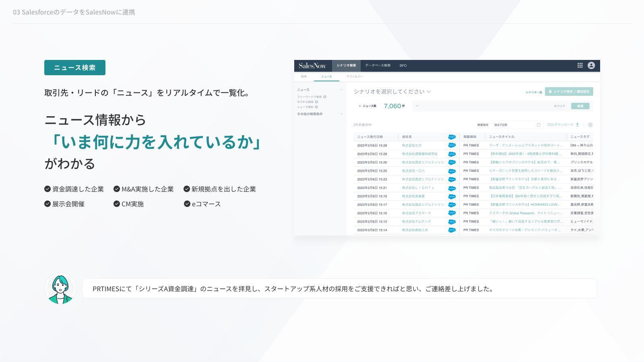The height and width of the screenshot is (362, 644).
Task: Click Salesforce icon in the 15:26 row
Action: click(x=452, y=162)
